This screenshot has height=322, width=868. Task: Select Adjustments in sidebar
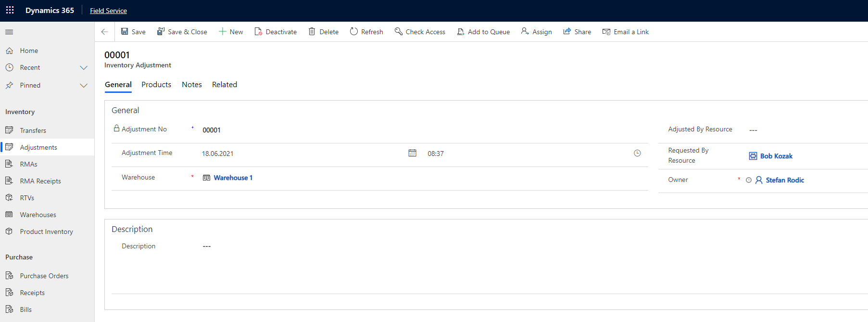(x=47, y=147)
